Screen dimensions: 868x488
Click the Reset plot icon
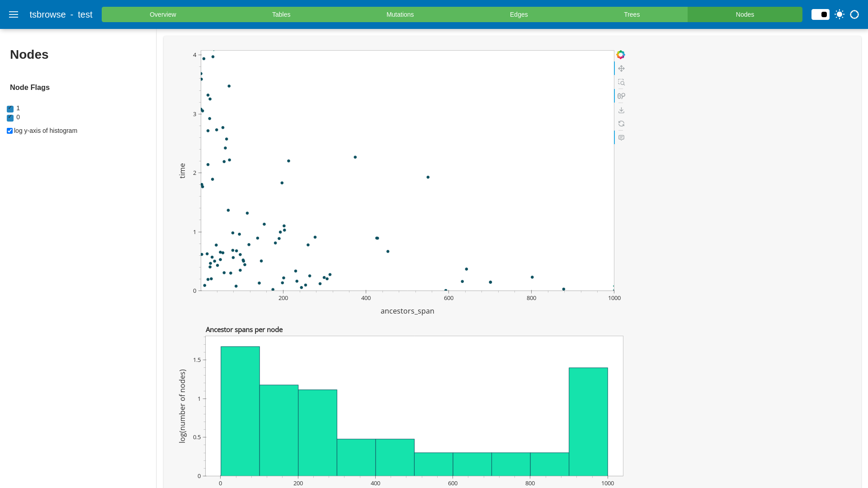coord(621,124)
